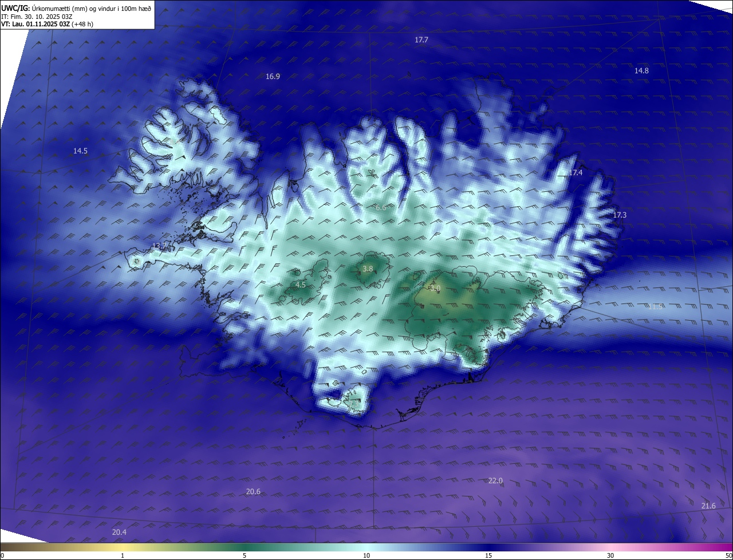Viewport: 733px width, 560px height.
Task: Click the 17.4 value on the map
Action: pyautogui.click(x=576, y=173)
